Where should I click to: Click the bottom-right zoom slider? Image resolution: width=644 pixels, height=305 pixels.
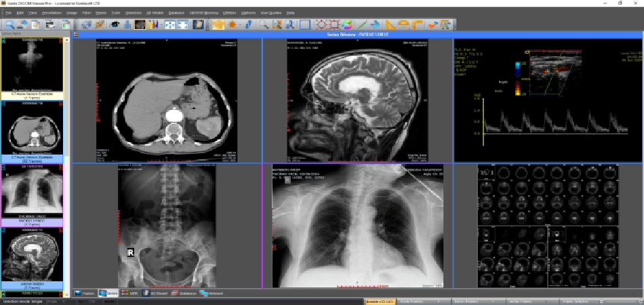tap(622, 300)
